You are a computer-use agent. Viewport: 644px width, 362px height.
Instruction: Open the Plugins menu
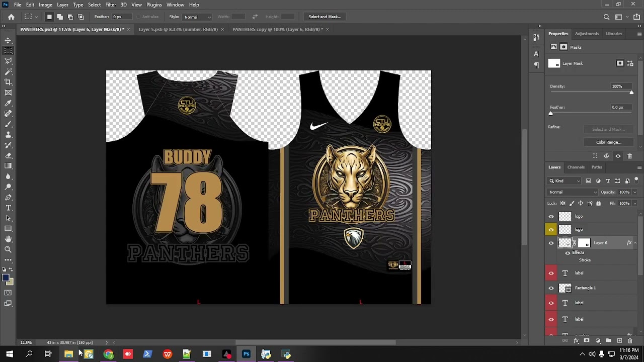154,5
